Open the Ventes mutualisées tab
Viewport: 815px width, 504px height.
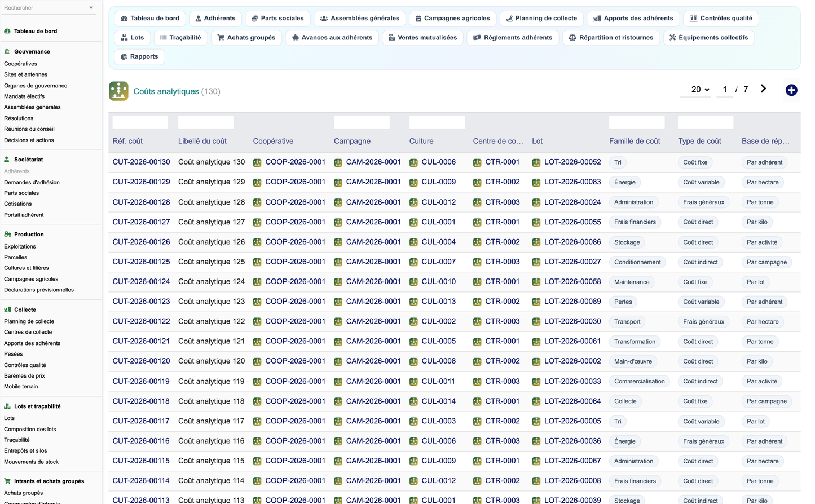(x=422, y=38)
